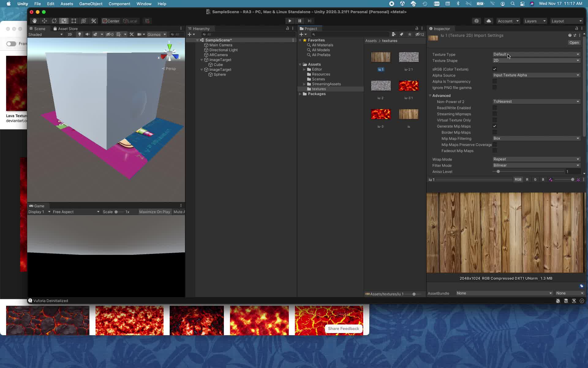This screenshot has width=588, height=368.
Task: Open Filter Mode dropdown
Action: (536, 165)
